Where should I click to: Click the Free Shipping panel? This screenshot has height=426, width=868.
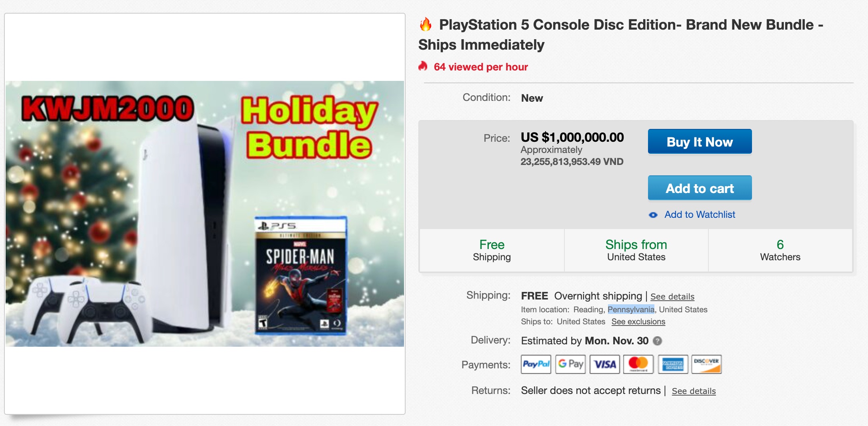[x=492, y=250]
